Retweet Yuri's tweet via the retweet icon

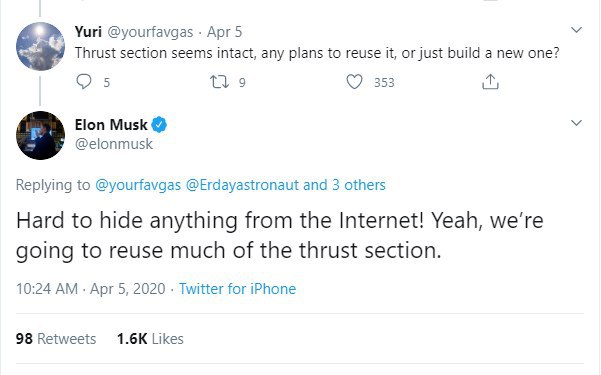(x=219, y=82)
